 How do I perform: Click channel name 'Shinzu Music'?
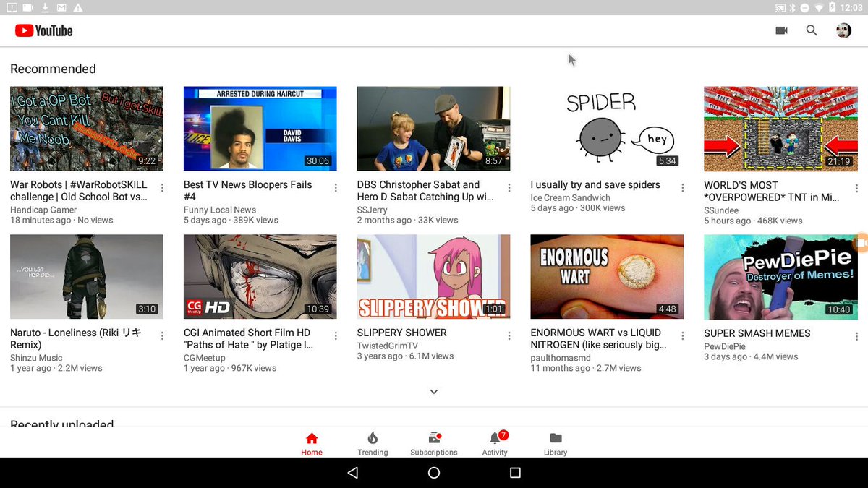[36, 358]
